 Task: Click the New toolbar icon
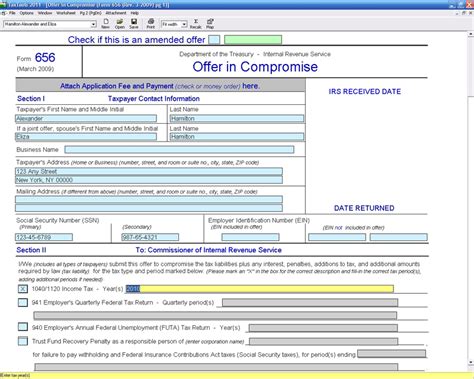106,24
